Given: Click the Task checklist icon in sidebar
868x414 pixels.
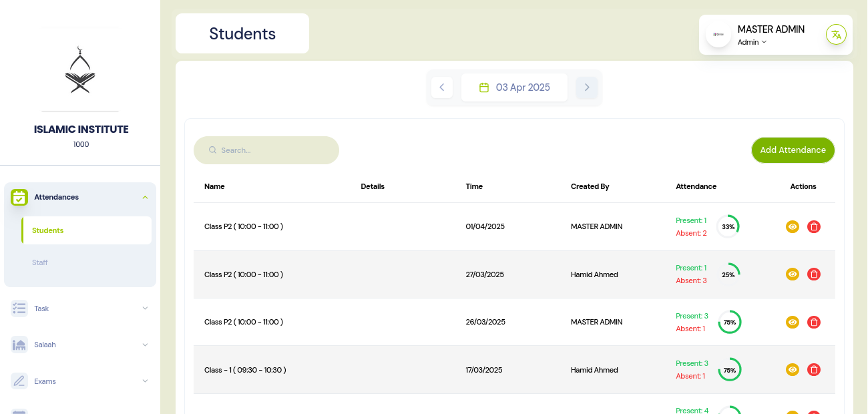Looking at the screenshot, I should coord(19,308).
